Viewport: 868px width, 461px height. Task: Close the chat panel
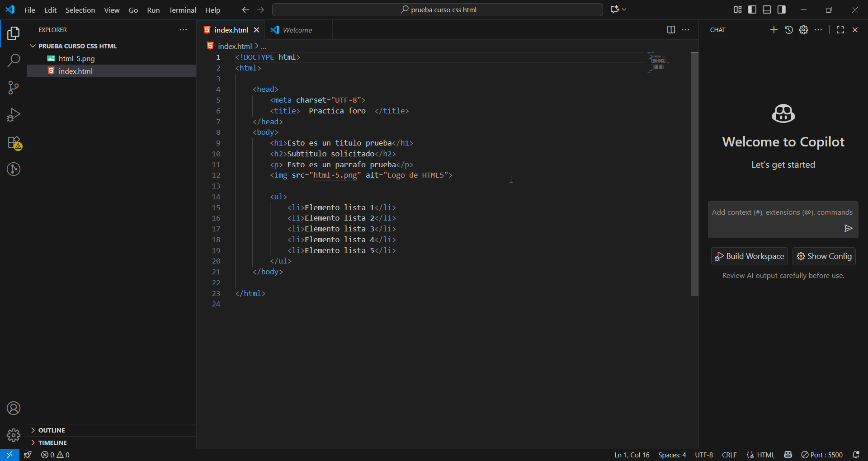point(855,30)
